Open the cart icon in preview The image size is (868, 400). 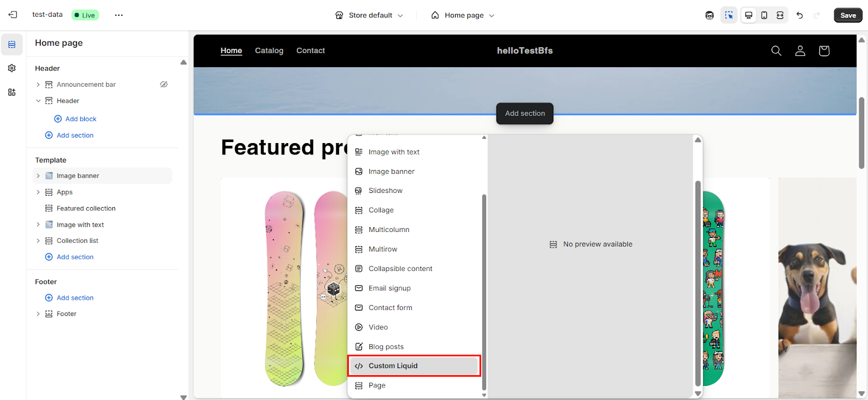[x=824, y=51]
